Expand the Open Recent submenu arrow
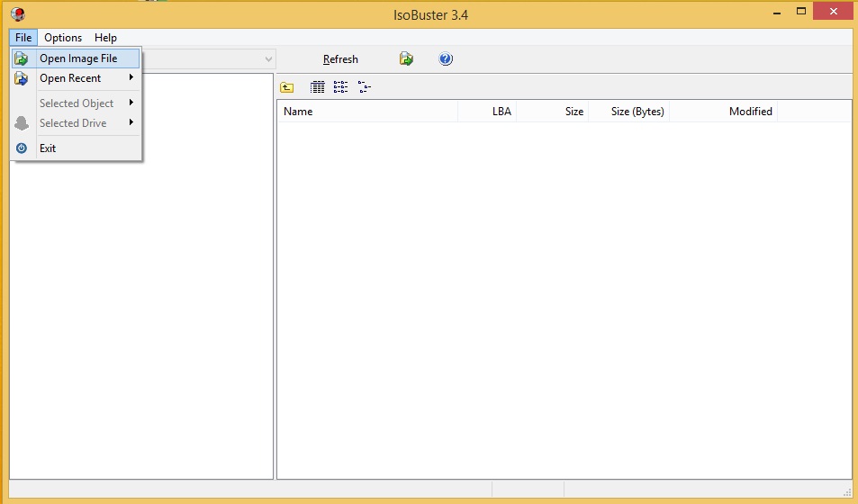Image resolution: width=858 pixels, height=504 pixels. (x=131, y=77)
